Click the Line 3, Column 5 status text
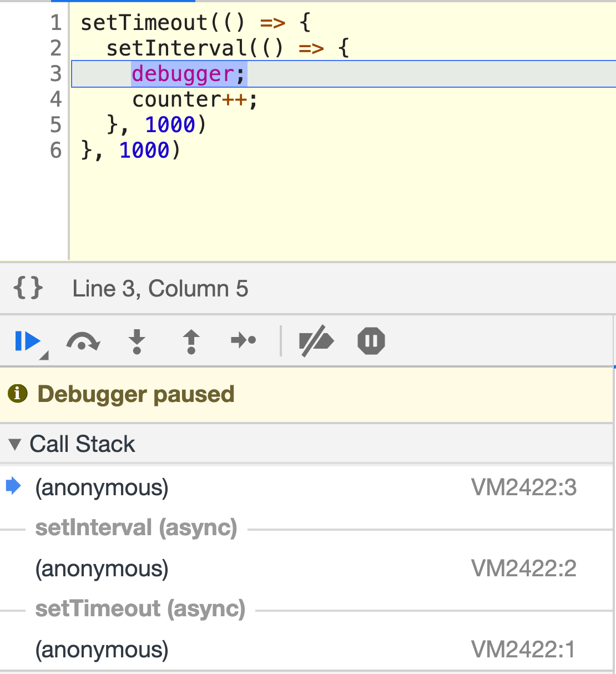Viewport: 616px width, 674px height. 160,288
